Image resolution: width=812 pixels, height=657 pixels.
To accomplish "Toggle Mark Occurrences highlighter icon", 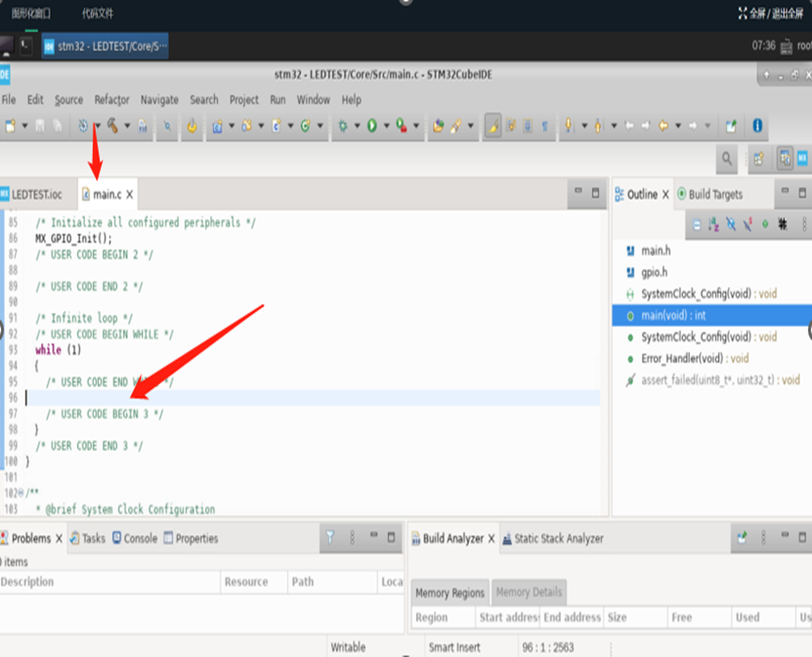I will pos(493,125).
